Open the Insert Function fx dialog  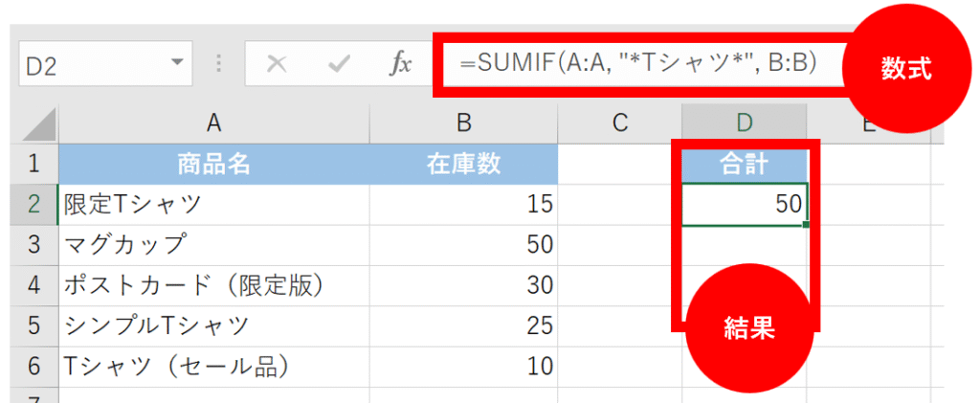tap(400, 64)
